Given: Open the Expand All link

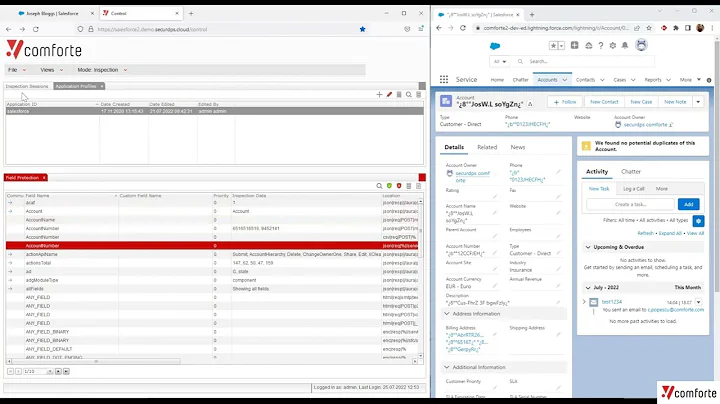Looking at the screenshot, I should 670,233.
